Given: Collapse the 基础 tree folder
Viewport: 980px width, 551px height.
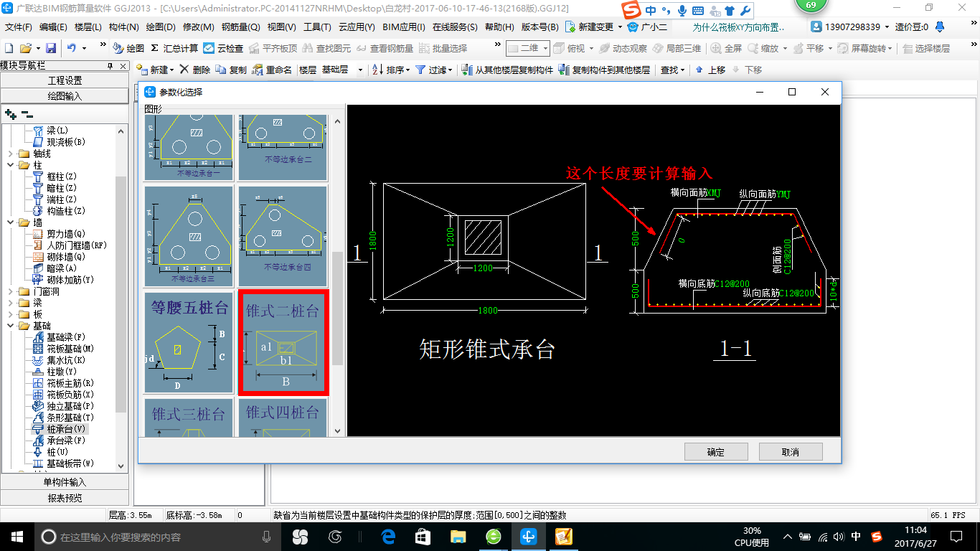Looking at the screenshot, I should pyautogui.click(x=10, y=326).
